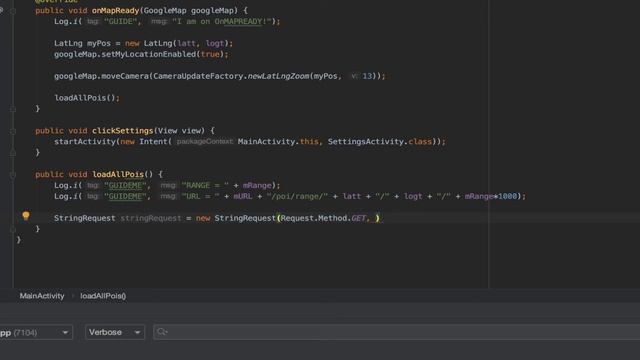Click the "RANGE = " string literal
The image size is (640, 360).
(x=205, y=185)
